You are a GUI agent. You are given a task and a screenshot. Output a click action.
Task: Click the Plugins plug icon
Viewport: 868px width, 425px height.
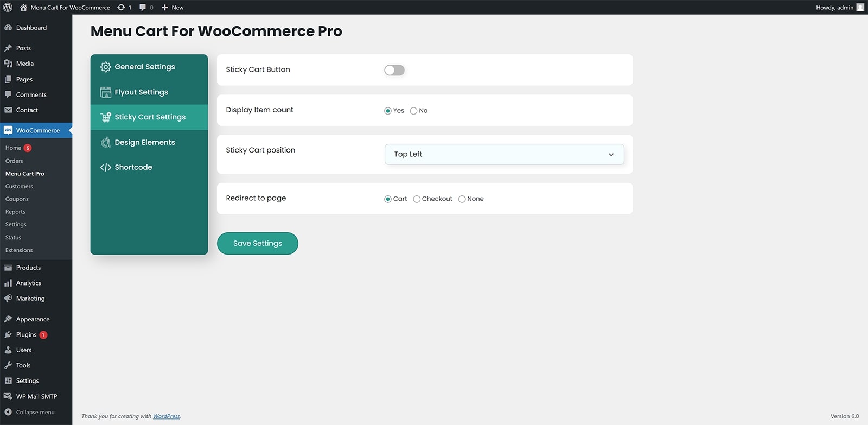[8, 335]
